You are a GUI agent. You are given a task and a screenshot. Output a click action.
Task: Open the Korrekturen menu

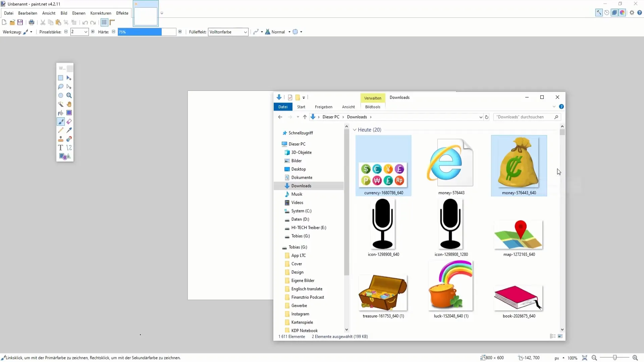tap(100, 13)
